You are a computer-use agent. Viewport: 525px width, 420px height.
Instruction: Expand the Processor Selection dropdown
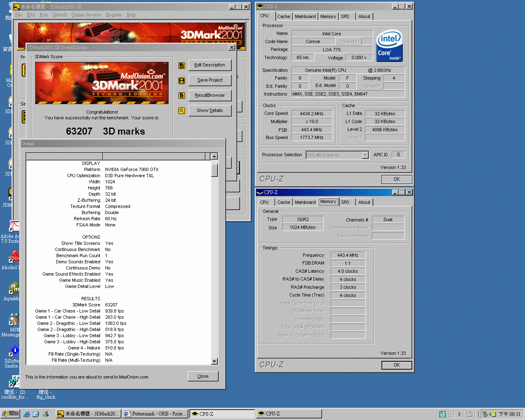[365, 155]
